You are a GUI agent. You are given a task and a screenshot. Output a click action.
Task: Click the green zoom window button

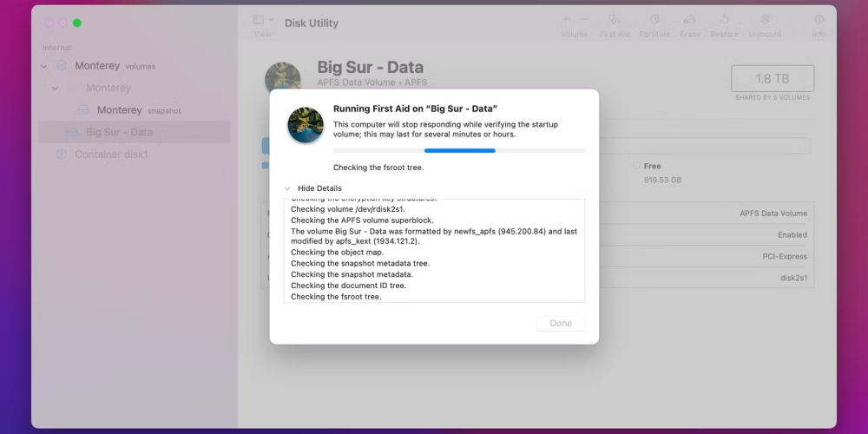coord(77,23)
